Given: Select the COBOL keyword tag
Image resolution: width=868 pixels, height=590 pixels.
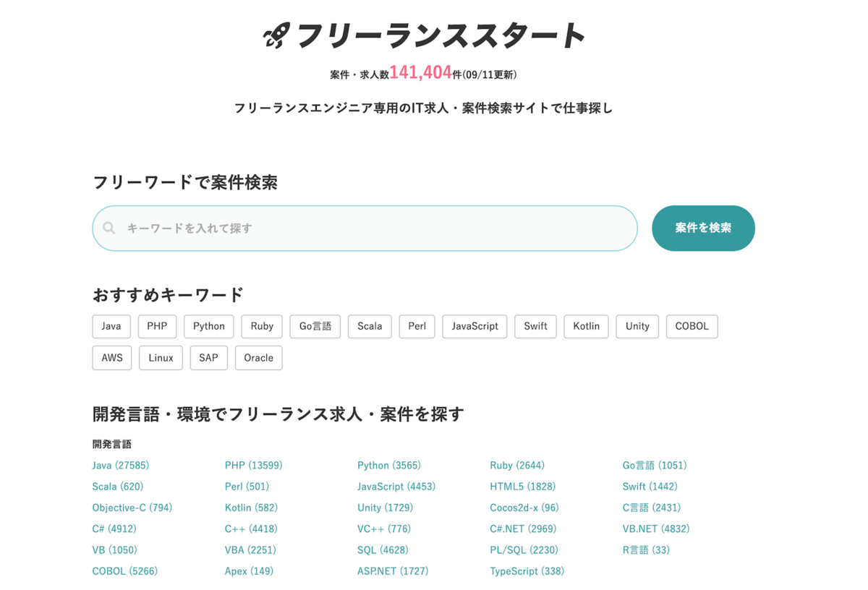Looking at the screenshot, I should (x=692, y=326).
